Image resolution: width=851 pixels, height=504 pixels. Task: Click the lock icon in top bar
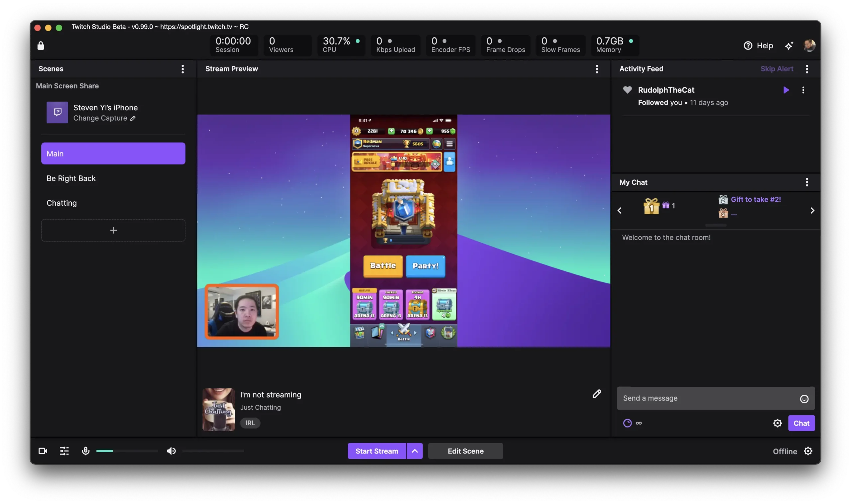tap(41, 46)
